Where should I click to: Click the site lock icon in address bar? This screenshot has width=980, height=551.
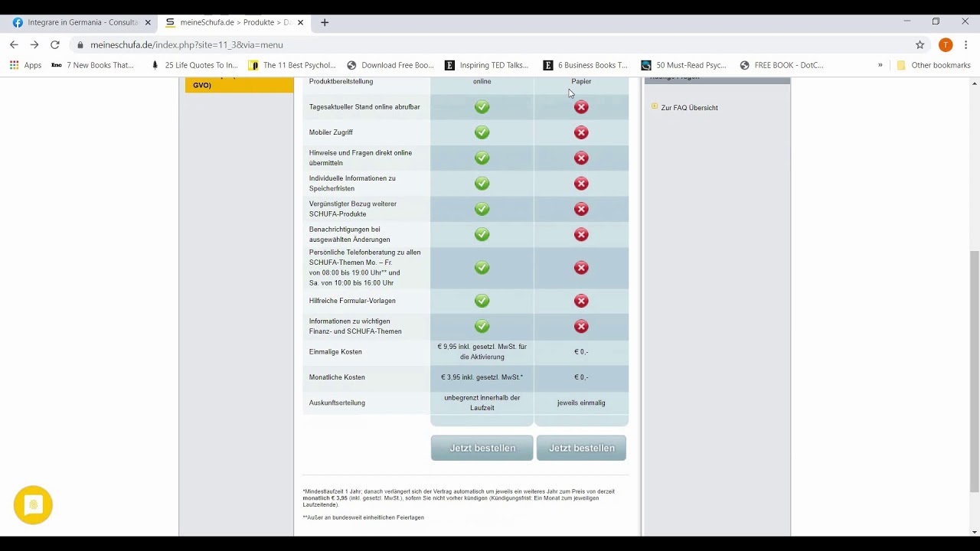(x=80, y=45)
